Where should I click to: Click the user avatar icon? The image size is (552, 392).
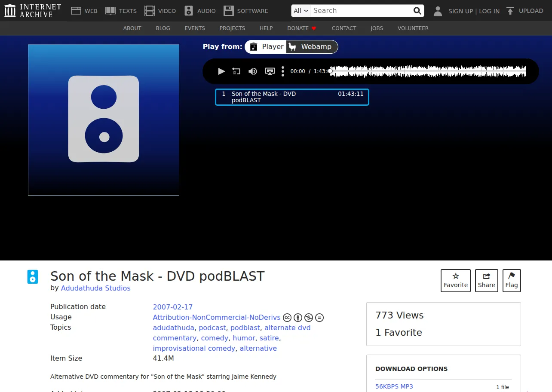click(438, 11)
